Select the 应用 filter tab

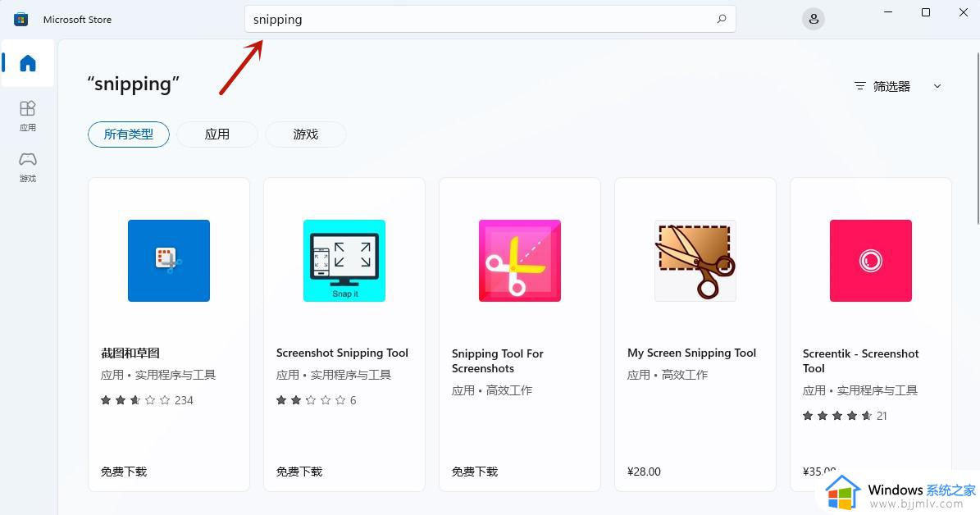point(217,134)
